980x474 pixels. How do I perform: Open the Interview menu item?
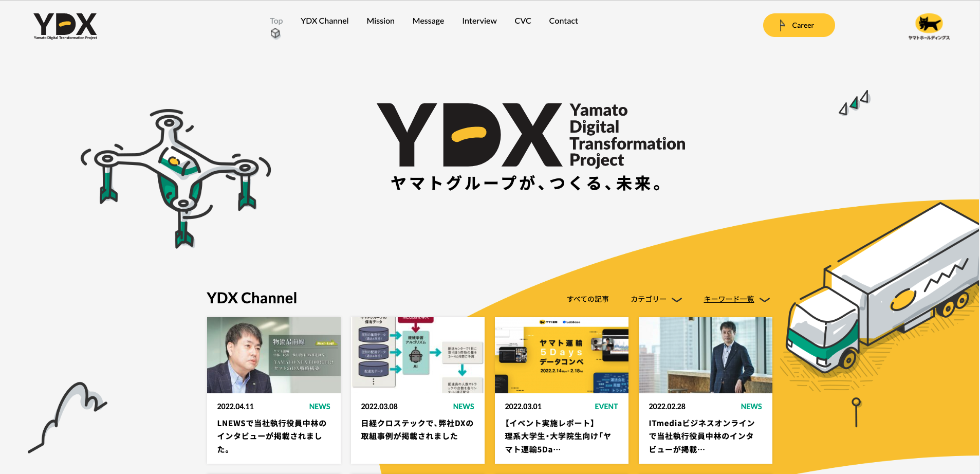point(479,21)
